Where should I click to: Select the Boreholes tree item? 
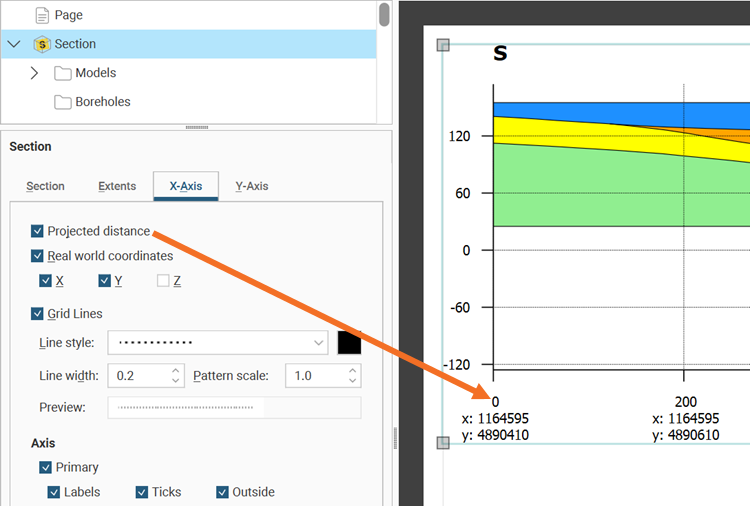102,102
